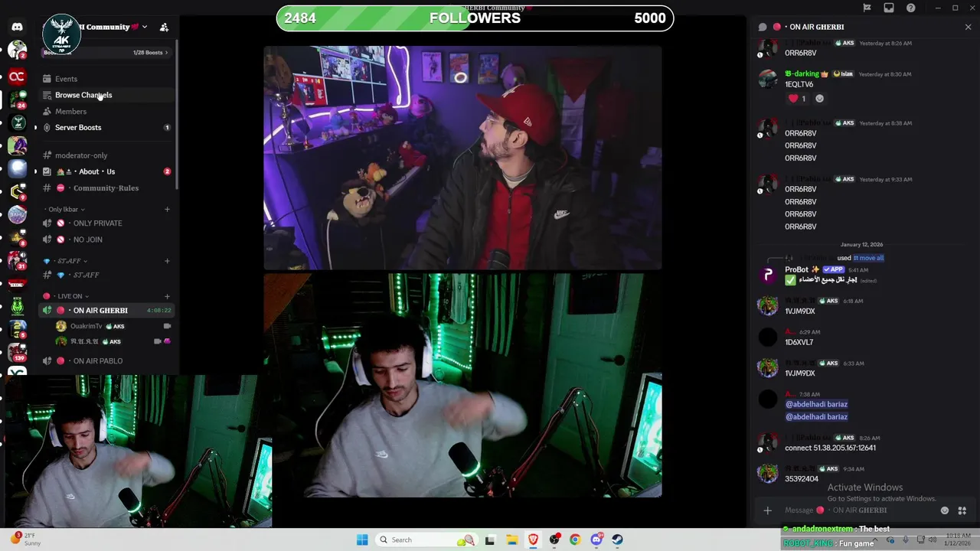The width and height of the screenshot is (980, 551).
Task: Click the red OC server icon
Action: 17,77
